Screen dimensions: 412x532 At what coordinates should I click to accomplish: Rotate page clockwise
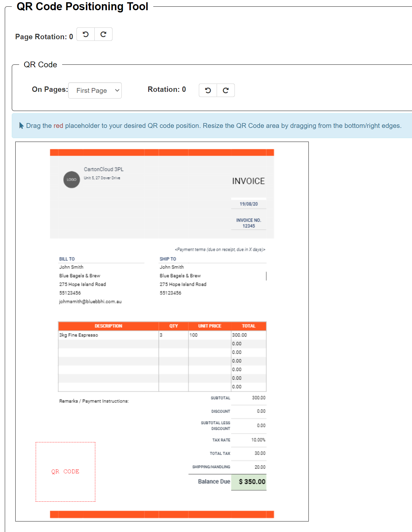(x=103, y=34)
